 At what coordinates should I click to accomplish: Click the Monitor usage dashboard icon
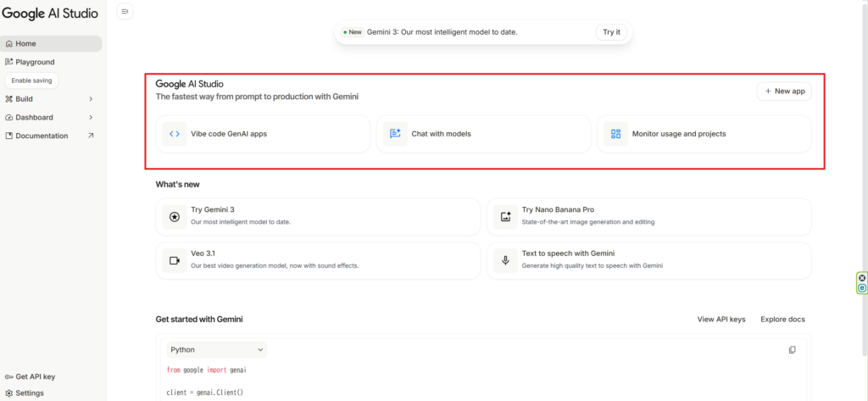tap(615, 134)
